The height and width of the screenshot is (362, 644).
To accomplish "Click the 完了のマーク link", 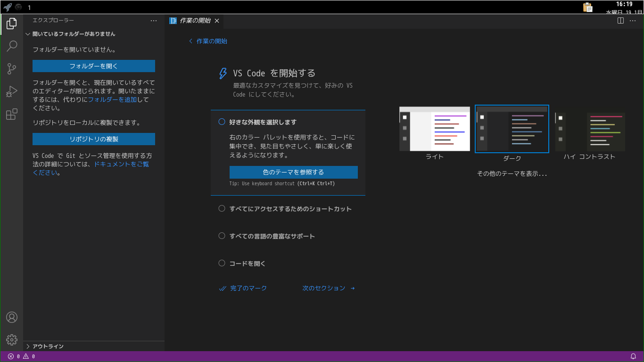I will click(x=243, y=288).
